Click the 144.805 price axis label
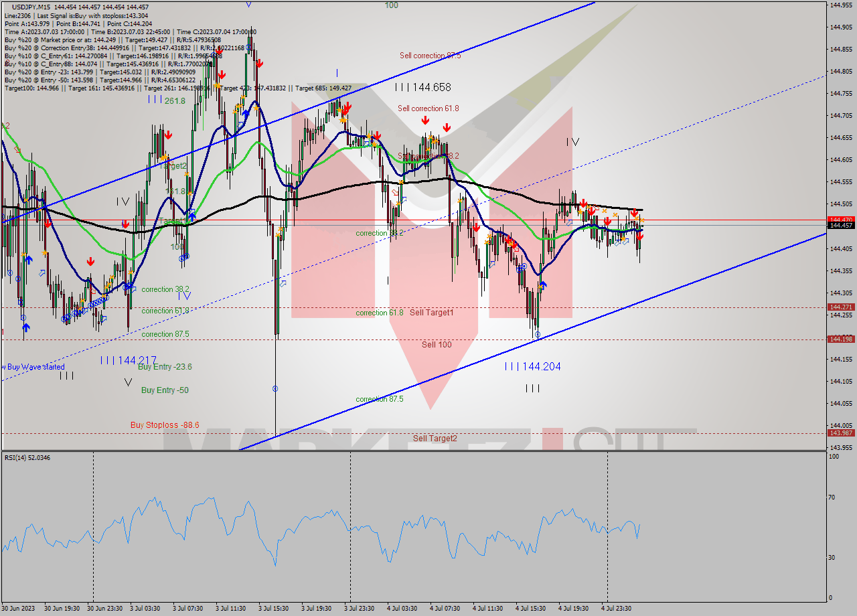Viewport: 857px width, 616px height. point(841,72)
